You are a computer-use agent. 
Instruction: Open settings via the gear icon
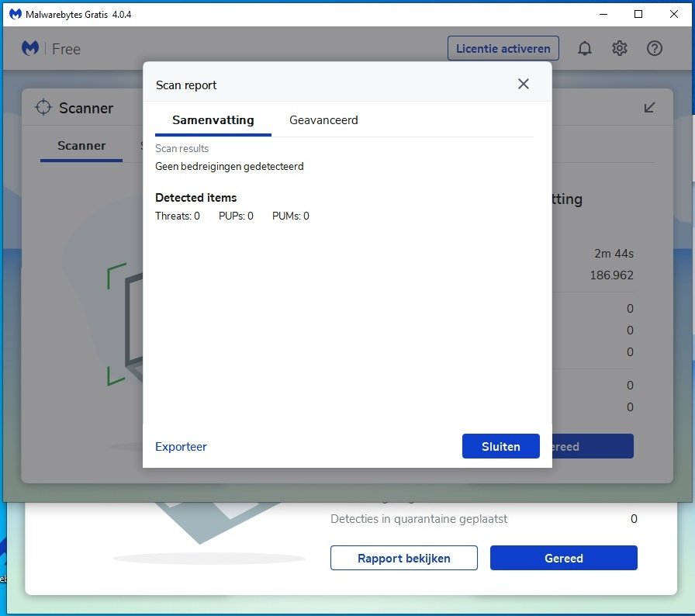point(620,48)
